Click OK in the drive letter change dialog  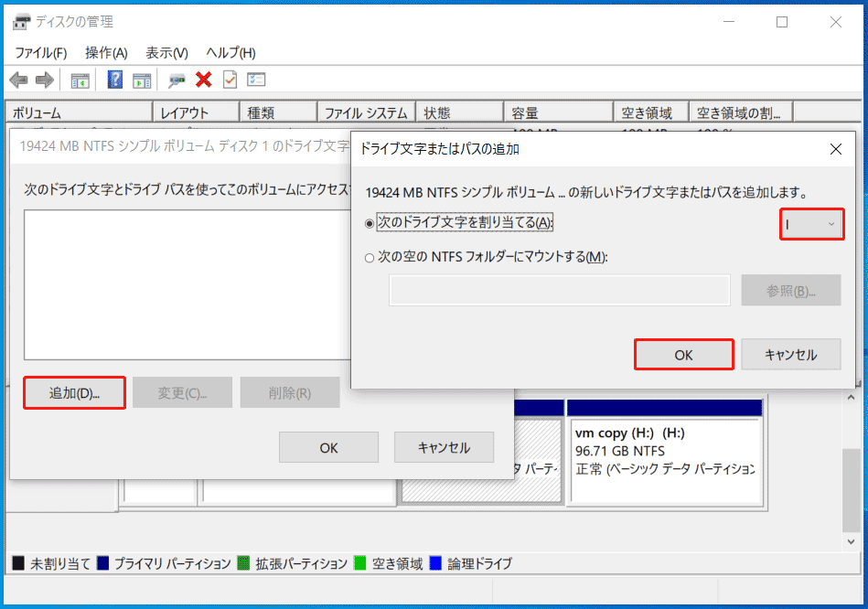click(329, 447)
